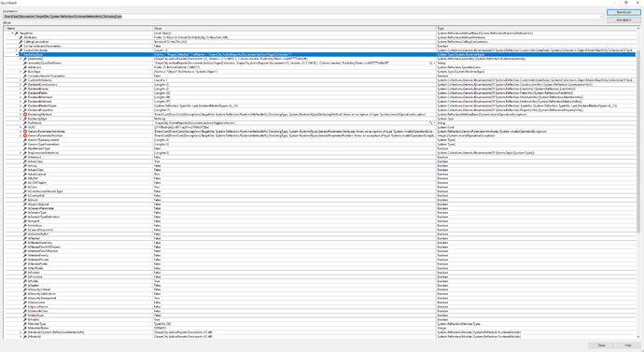
Task: Click the Name column header
Action: (x=78, y=28)
